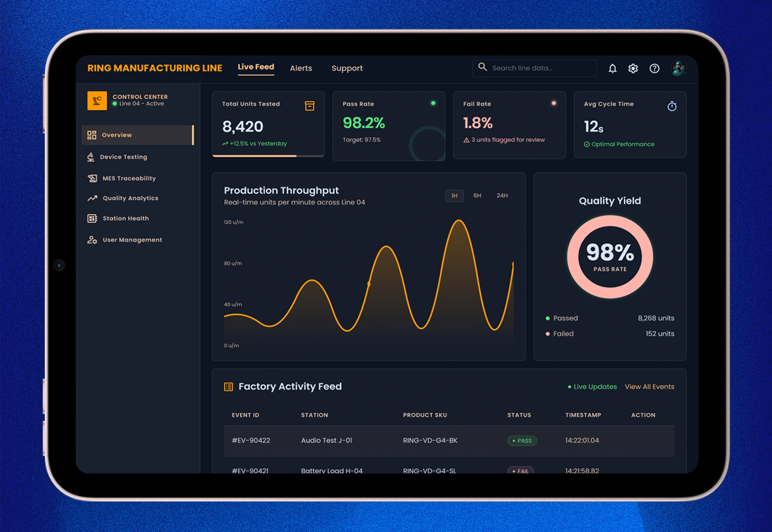The height and width of the screenshot is (532, 772).
Task: Click the stopwatch icon on Avg Cycle Time
Action: pos(672,106)
